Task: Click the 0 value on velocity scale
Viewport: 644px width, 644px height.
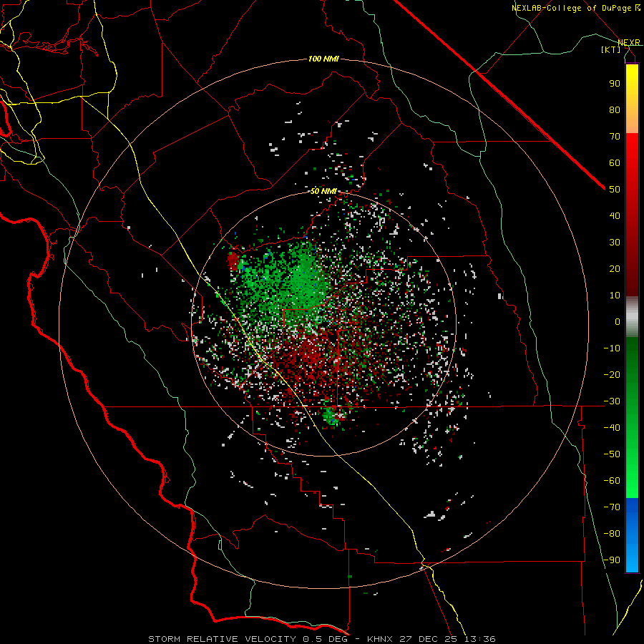Action: 618,322
